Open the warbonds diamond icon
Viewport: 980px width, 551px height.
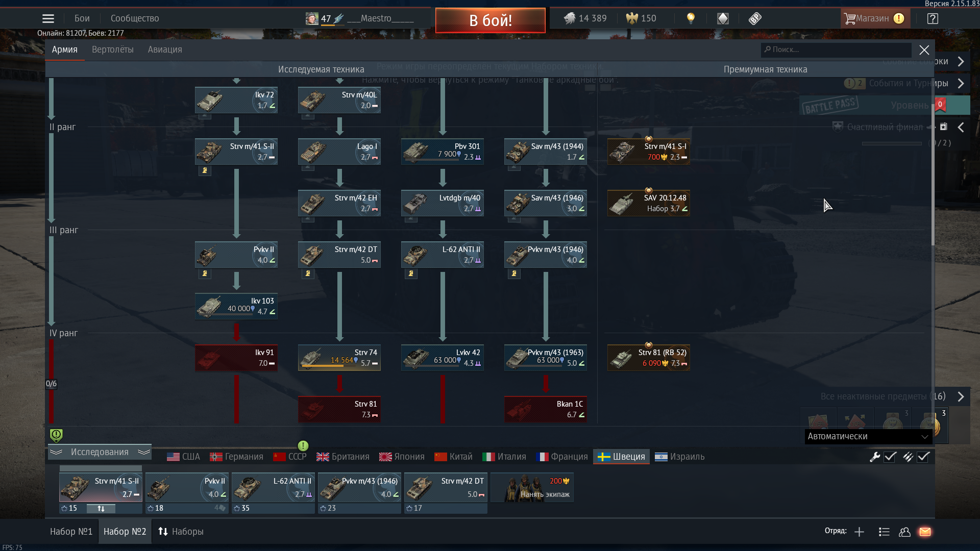[723, 19]
